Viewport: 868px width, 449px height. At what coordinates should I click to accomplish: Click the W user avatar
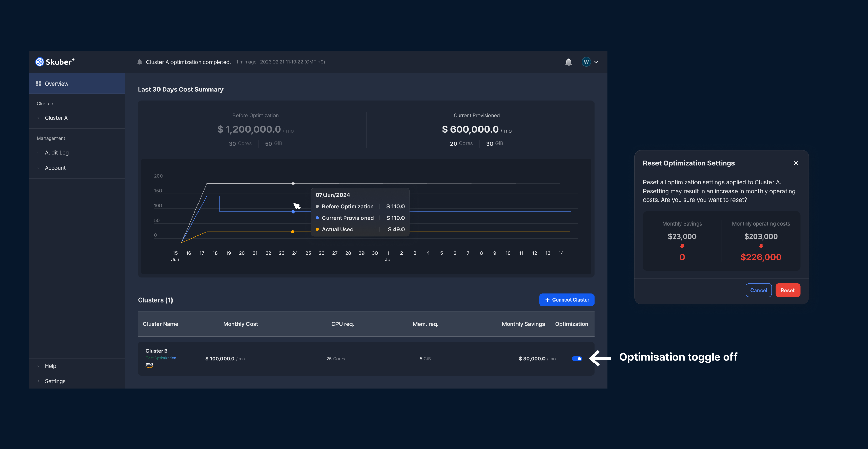coord(586,62)
